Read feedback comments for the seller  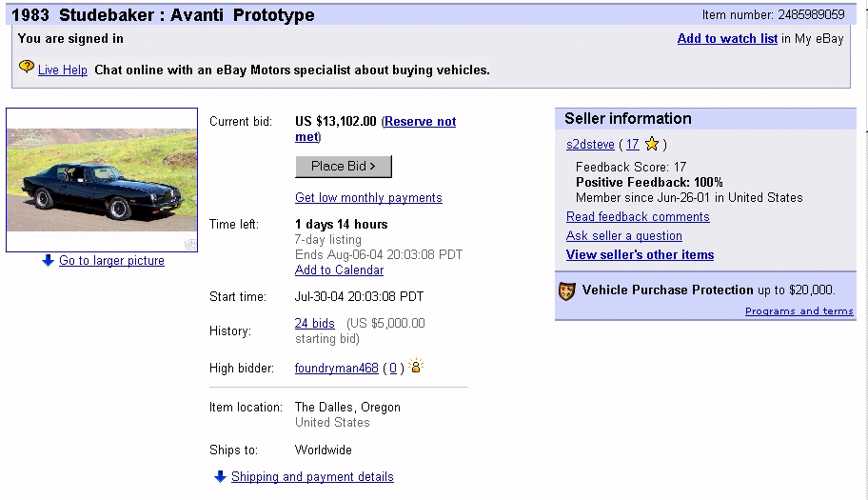coord(638,216)
